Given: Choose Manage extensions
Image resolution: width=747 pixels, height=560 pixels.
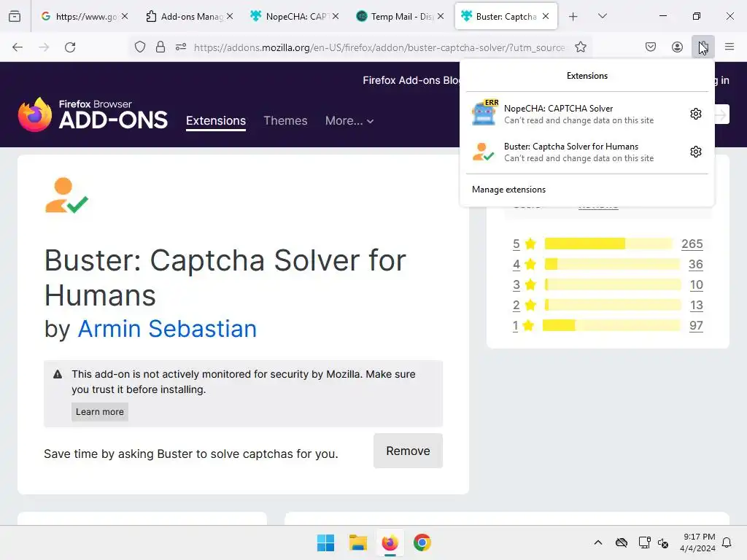Looking at the screenshot, I should pos(508,190).
